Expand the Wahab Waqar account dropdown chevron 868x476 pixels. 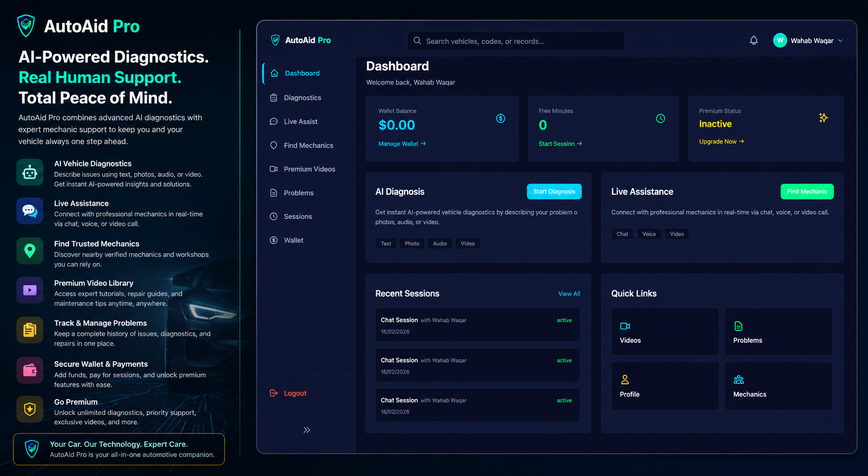[x=840, y=40]
